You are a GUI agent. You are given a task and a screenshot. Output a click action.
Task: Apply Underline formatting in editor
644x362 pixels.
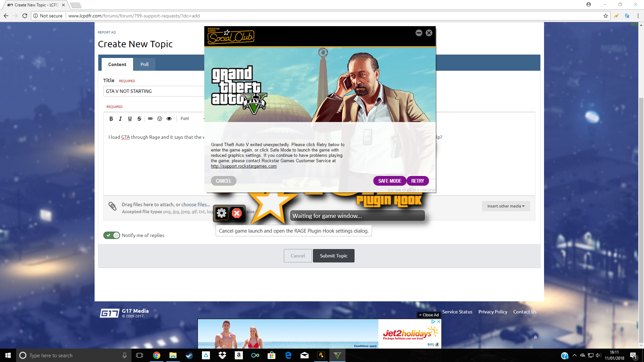130,119
